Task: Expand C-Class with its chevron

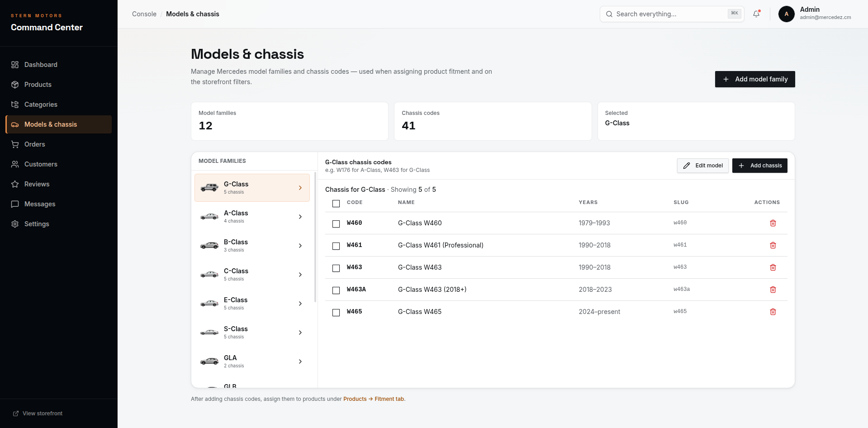Action: point(300,275)
